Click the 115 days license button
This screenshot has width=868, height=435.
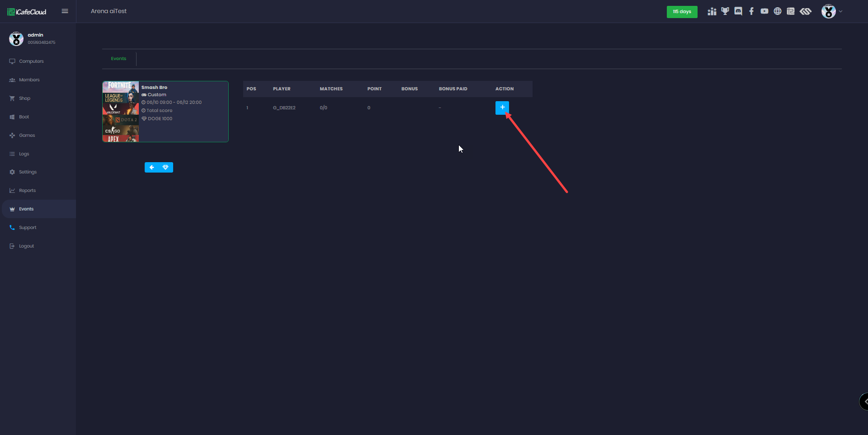[682, 12]
